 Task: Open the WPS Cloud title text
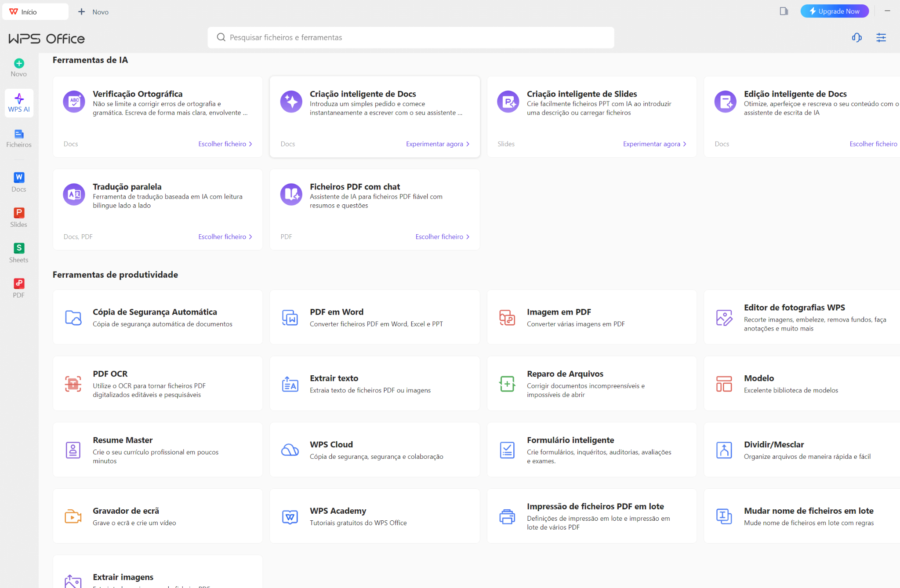pos(331,445)
